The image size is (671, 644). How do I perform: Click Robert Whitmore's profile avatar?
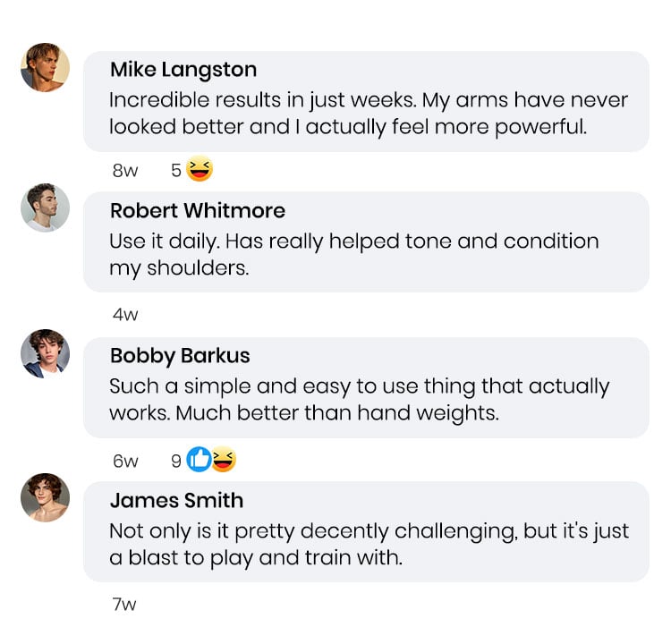tap(45, 208)
